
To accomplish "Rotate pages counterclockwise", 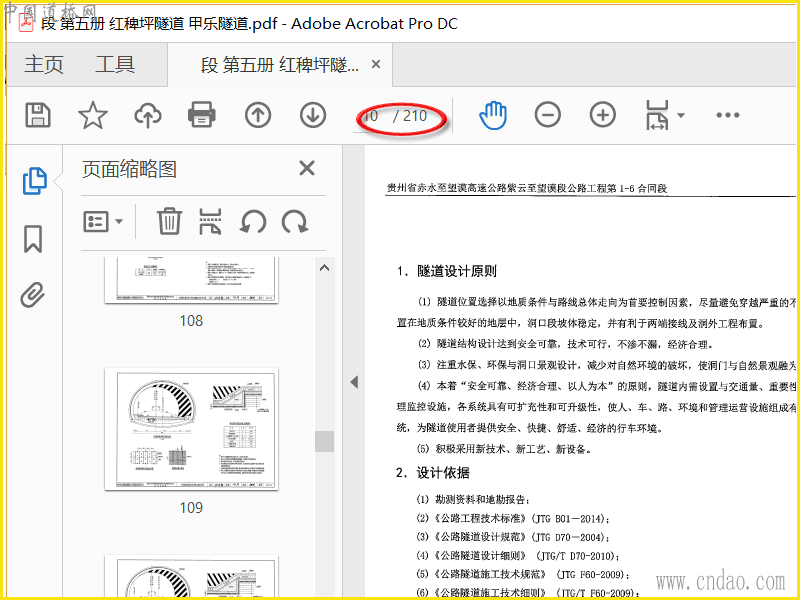I will tap(253, 222).
